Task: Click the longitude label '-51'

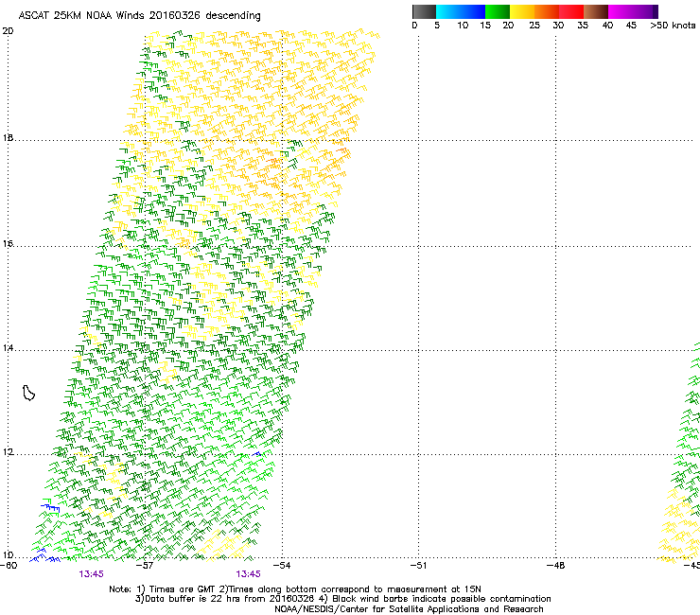Action: [x=418, y=566]
